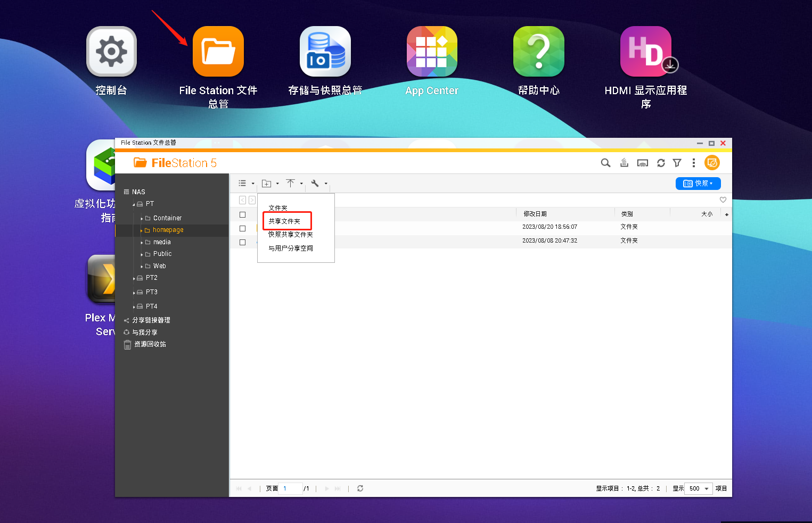Select the Public folder in the tree
The height and width of the screenshot is (523, 812).
point(162,254)
